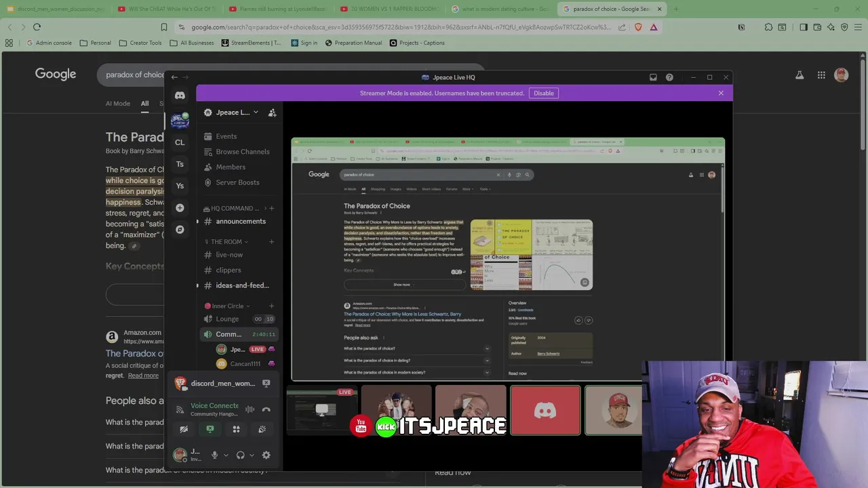Open headphone output options arrow
The width and height of the screenshot is (868, 488).
(x=252, y=455)
